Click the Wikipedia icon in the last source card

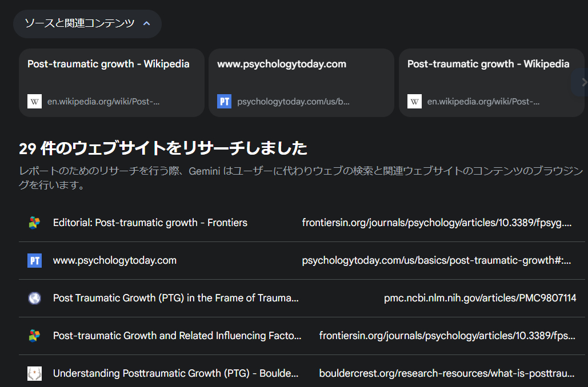click(414, 102)
